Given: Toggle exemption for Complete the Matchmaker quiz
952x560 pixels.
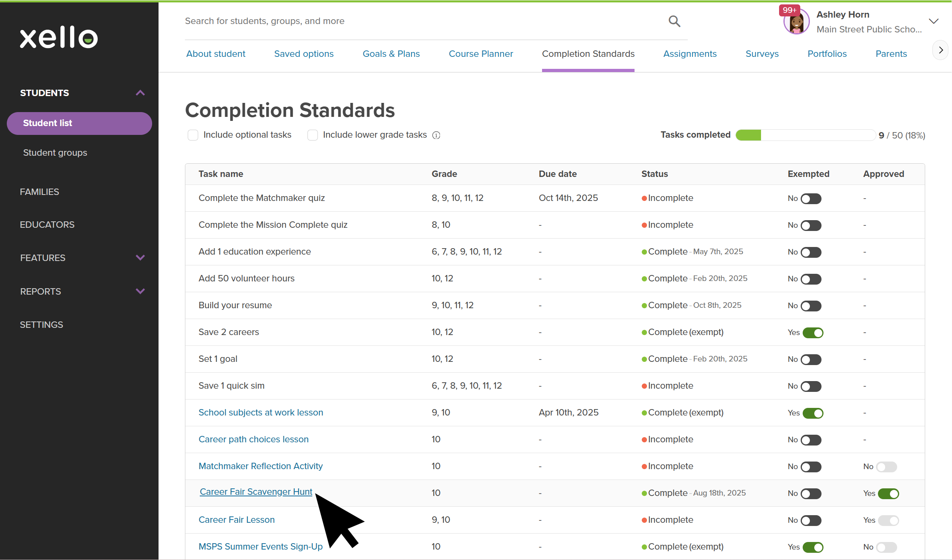Looking at the screenshot, I should click(x=811, y=199).
